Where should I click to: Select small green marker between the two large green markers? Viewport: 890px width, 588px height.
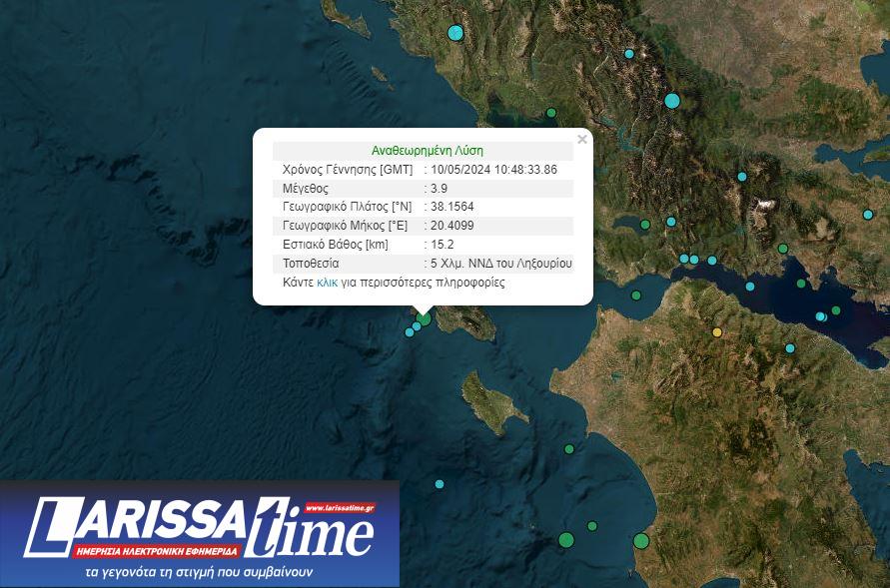(592, 526)
